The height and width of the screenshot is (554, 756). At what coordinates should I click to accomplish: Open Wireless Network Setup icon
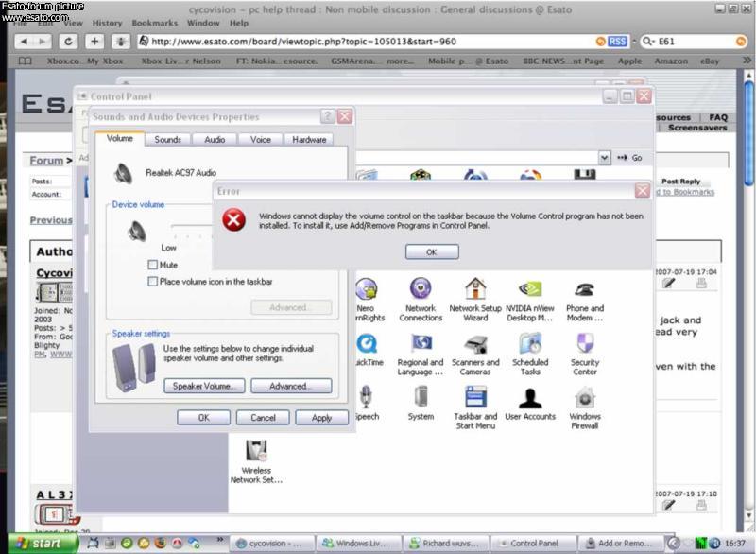pos(256,461)
